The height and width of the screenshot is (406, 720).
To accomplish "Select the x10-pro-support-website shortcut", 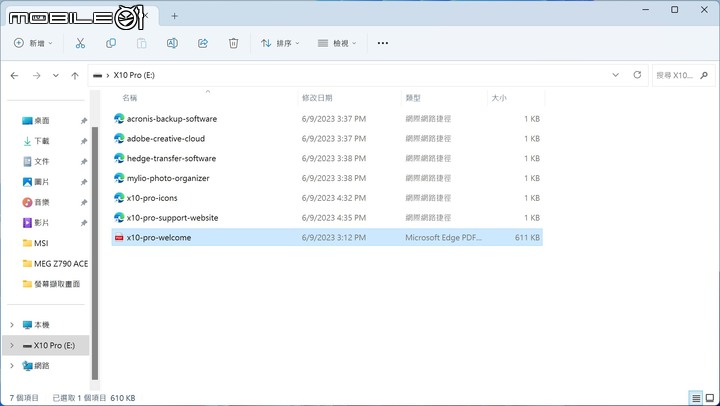I will click(x=327, y=218).
